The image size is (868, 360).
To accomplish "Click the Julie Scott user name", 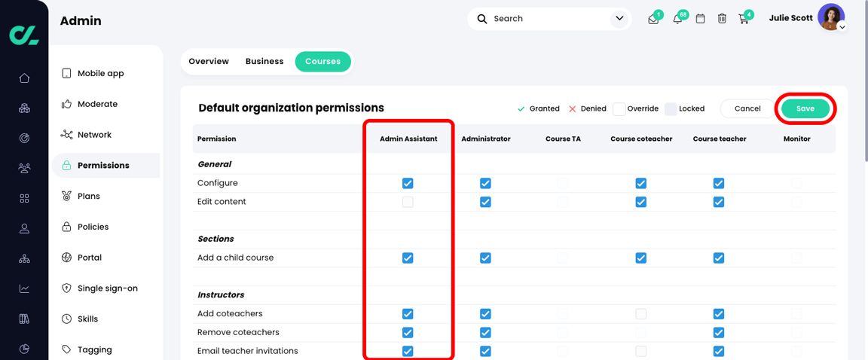I will [790, 17].
